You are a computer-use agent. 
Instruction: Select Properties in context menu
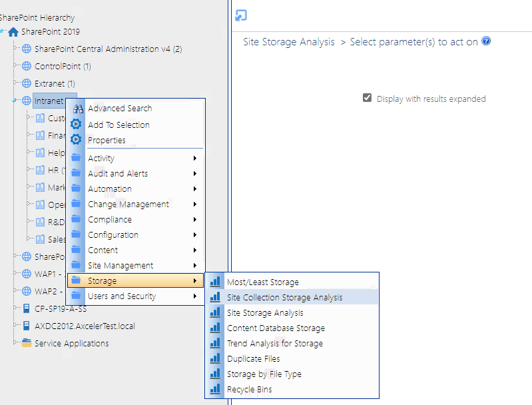(136, 140)
